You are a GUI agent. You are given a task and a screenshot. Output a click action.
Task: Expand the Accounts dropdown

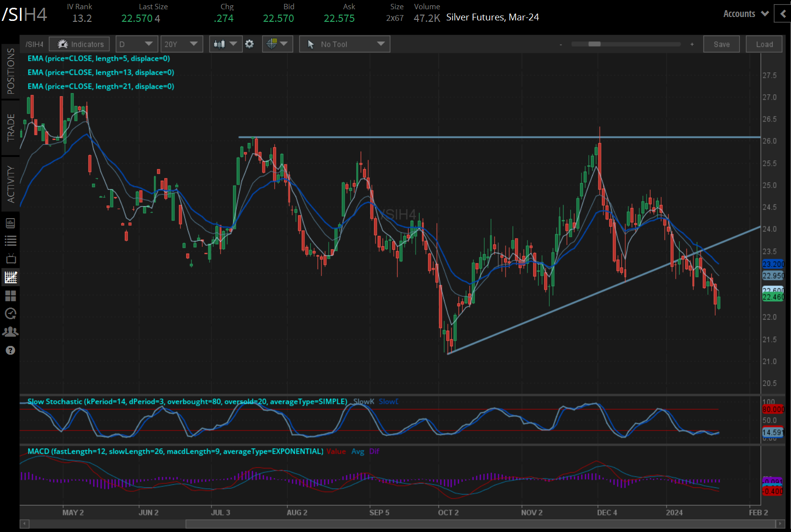pyautogui.click(x=745, y=14)
